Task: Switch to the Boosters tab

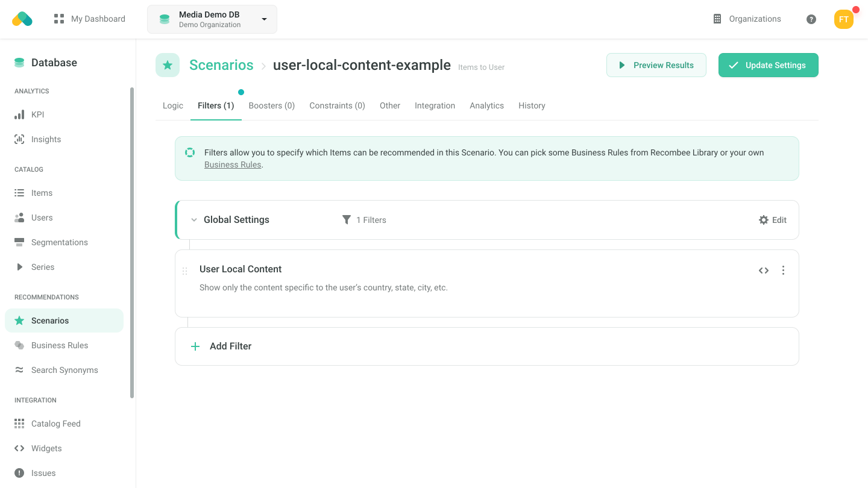Action: point(271,105)
